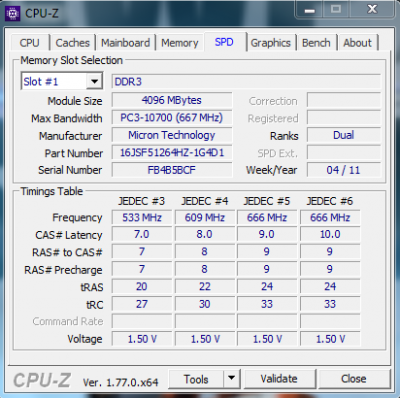400x398 pixels.
Task: Minimize the CPU-Z window
Action: point(310,9)
